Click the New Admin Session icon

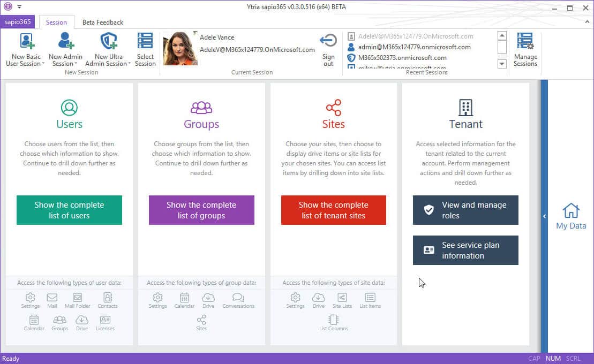pyautogui.click(x=65, y=41)
